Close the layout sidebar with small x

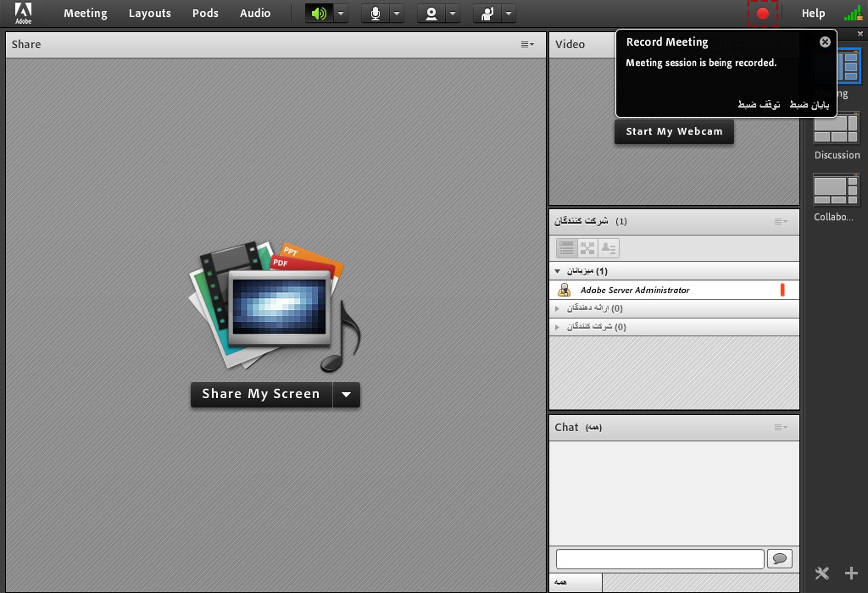860,34
